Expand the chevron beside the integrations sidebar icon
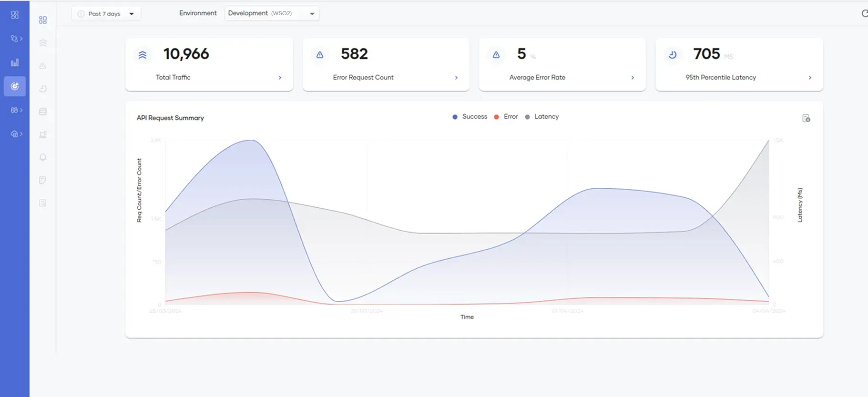 coord(21,39)
